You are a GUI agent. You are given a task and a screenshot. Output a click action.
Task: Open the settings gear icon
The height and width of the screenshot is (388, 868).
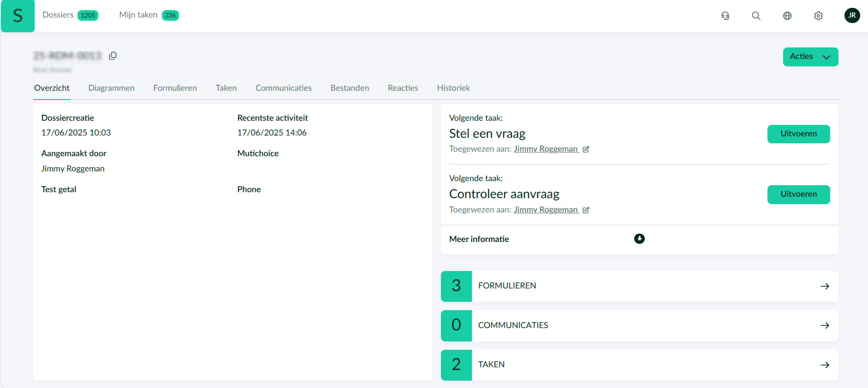818,16
